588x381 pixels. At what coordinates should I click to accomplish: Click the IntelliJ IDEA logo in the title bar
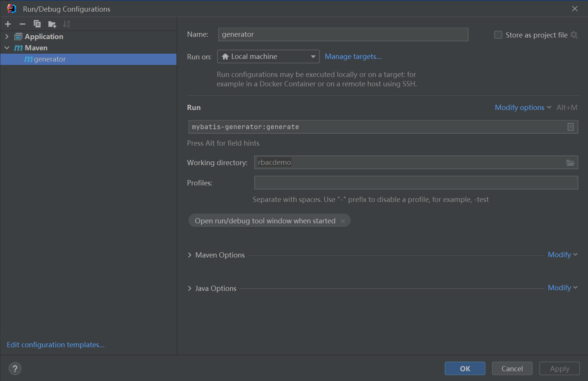pyautogui.click(x=12, y=9)
